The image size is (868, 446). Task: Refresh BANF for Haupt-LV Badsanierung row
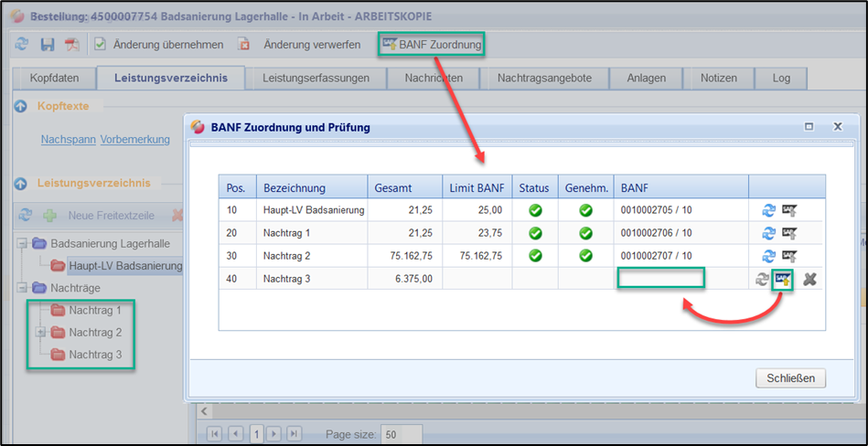pos(768,210)
